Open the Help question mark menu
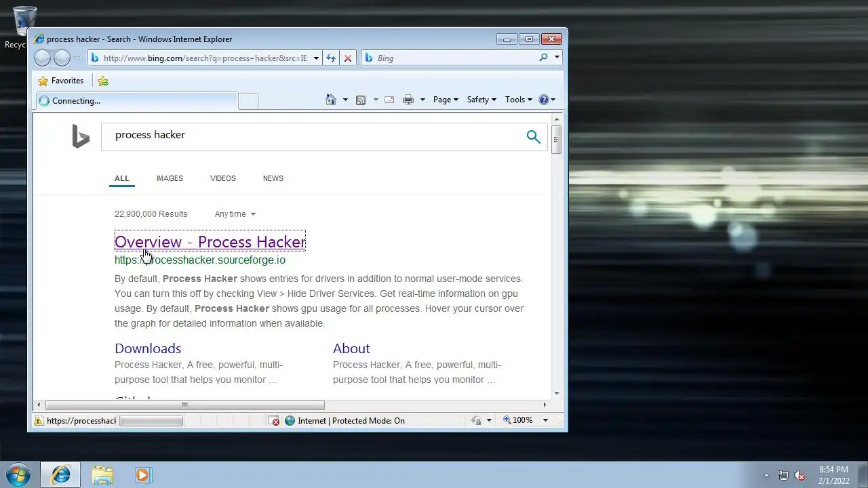Screen dimensions: 868x488 [547, 100]
